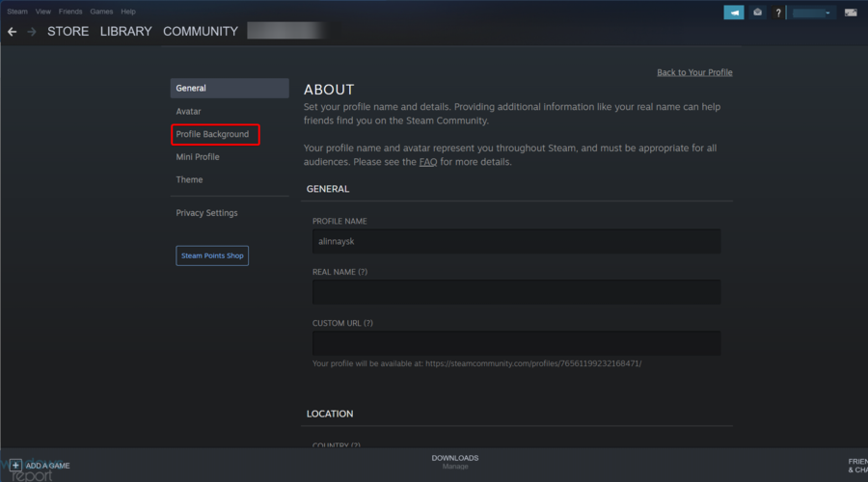Screen dimensions: 868x482
Task: Go back with the left arrow
Action: tap(13, 32)
